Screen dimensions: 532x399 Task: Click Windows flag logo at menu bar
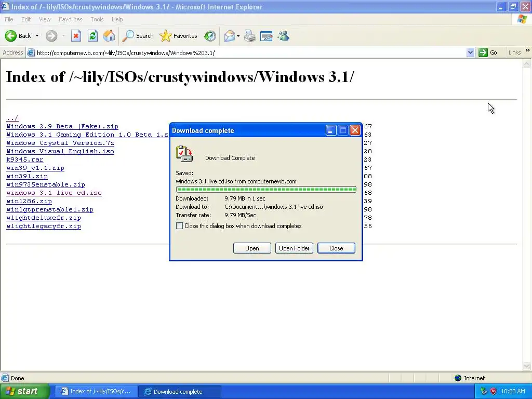coord(522,19)
